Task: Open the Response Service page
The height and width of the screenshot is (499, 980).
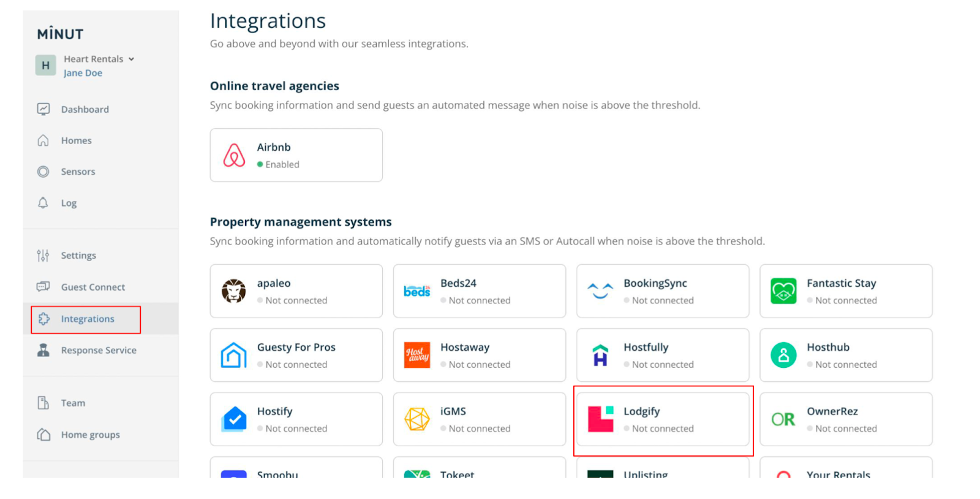Action: (x=98, y=350)
